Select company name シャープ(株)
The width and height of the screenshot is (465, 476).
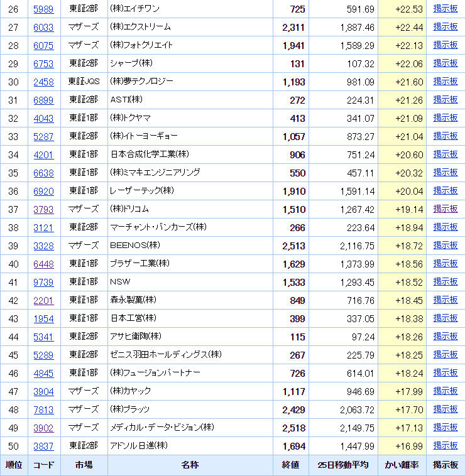[131, 63]
